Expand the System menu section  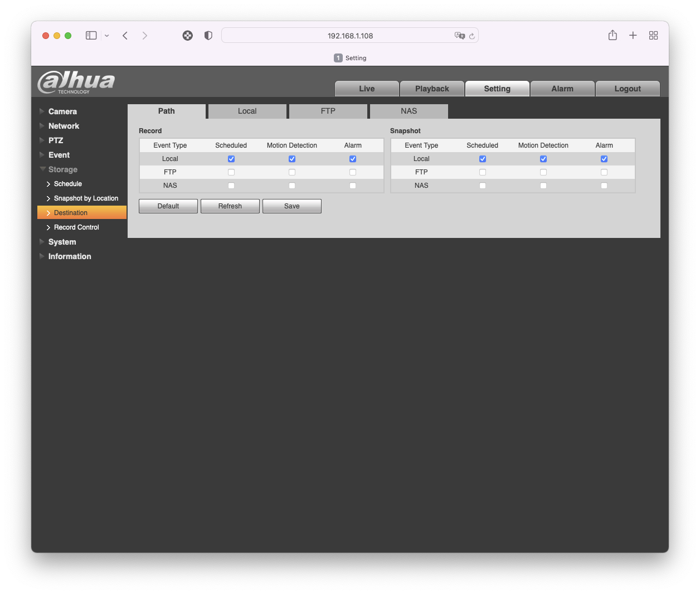click(x=62, y=242)
